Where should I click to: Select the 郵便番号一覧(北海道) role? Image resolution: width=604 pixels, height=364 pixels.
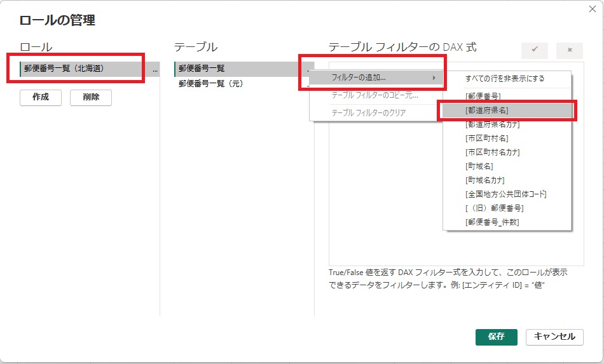pyautogui.click(x=64, y=69)
